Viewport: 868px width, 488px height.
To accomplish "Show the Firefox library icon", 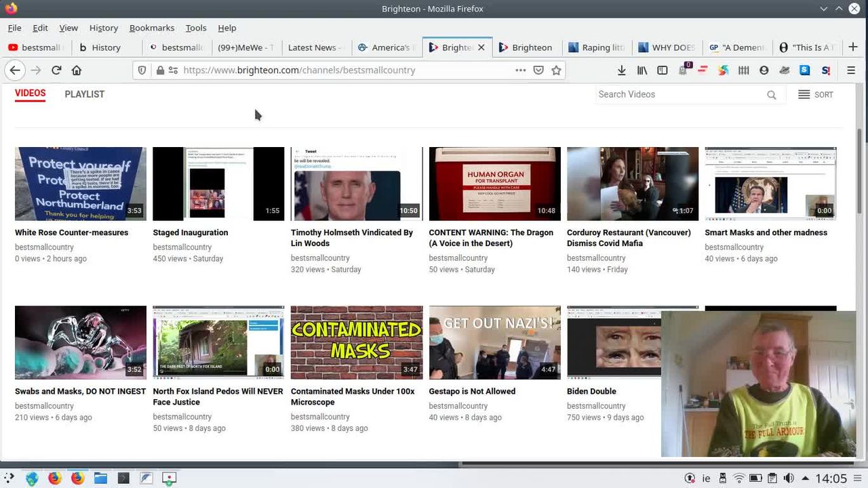I will click(642, 70).
